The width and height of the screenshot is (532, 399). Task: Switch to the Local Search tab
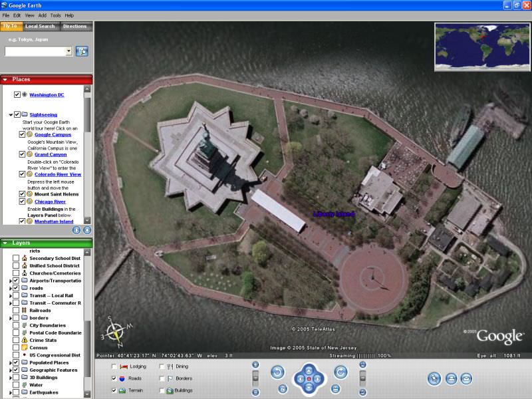[x=40, y=26]
